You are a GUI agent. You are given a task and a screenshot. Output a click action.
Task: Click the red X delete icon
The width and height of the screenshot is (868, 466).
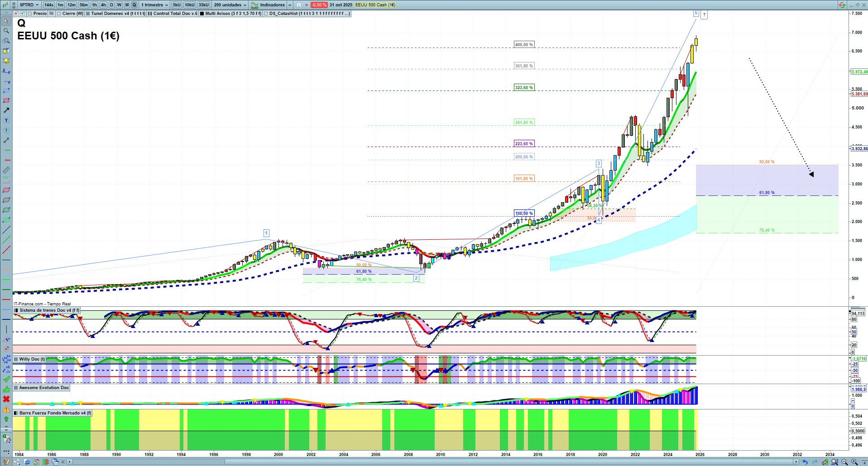[6, 399]
